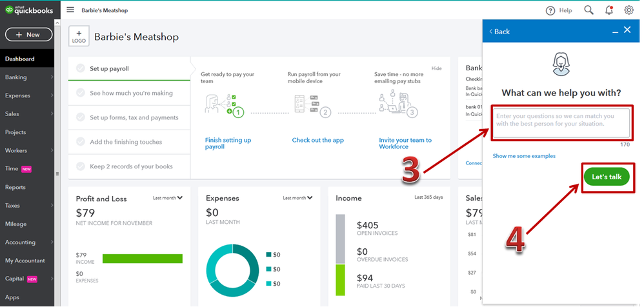Open Dashboard in the sidebar
Viewport: 644px width, 307px height.
pyautogui.click(x=26, y=59)
